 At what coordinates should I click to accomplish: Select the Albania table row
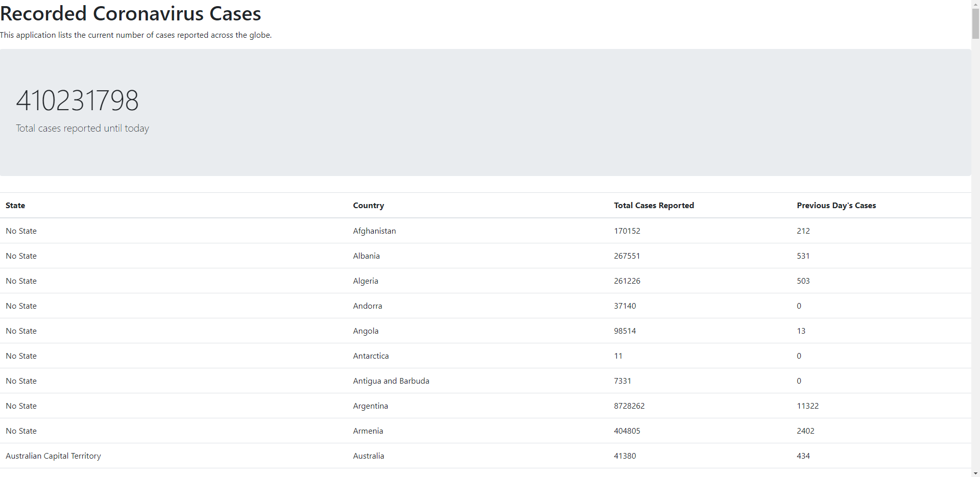click(x=366, y=256)
